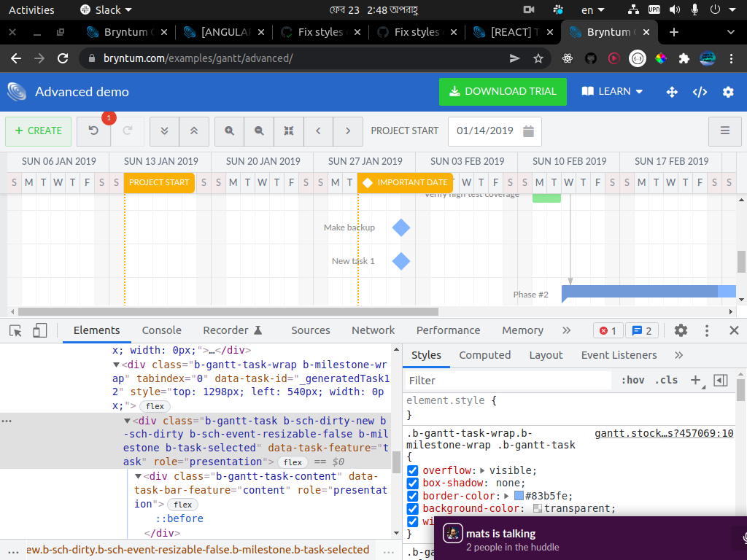Uncheck the box-shadow style property

[x=413, y=483]
